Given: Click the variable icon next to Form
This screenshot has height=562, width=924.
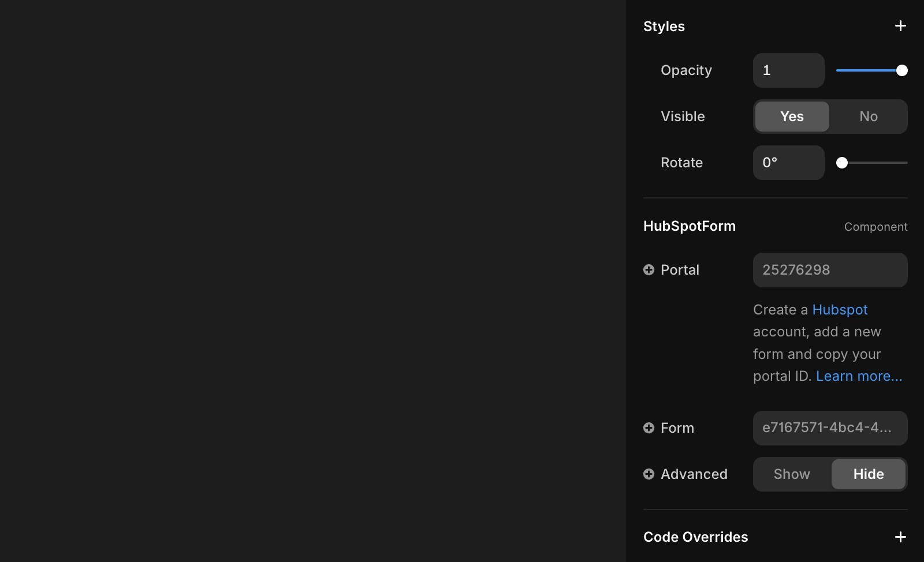Looking at the screenshot, I should point(649,428).
